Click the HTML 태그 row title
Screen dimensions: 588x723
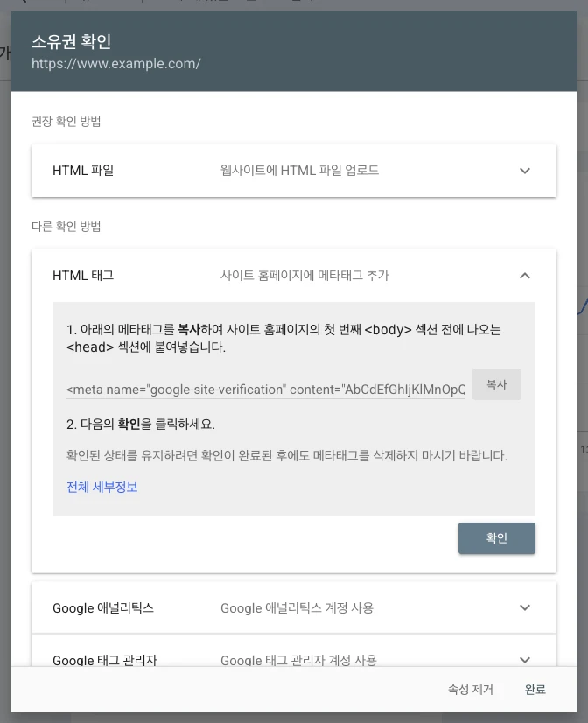pos(83,276)
